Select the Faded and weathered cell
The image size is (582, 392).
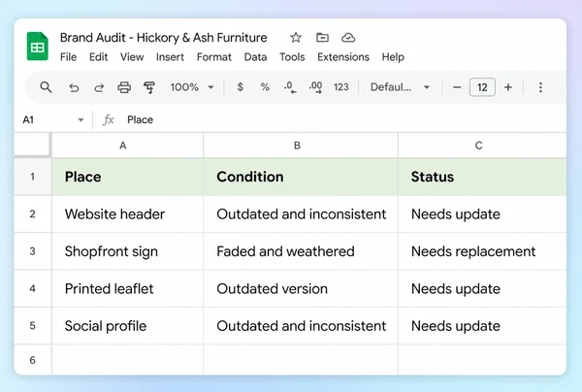point(301,251)
